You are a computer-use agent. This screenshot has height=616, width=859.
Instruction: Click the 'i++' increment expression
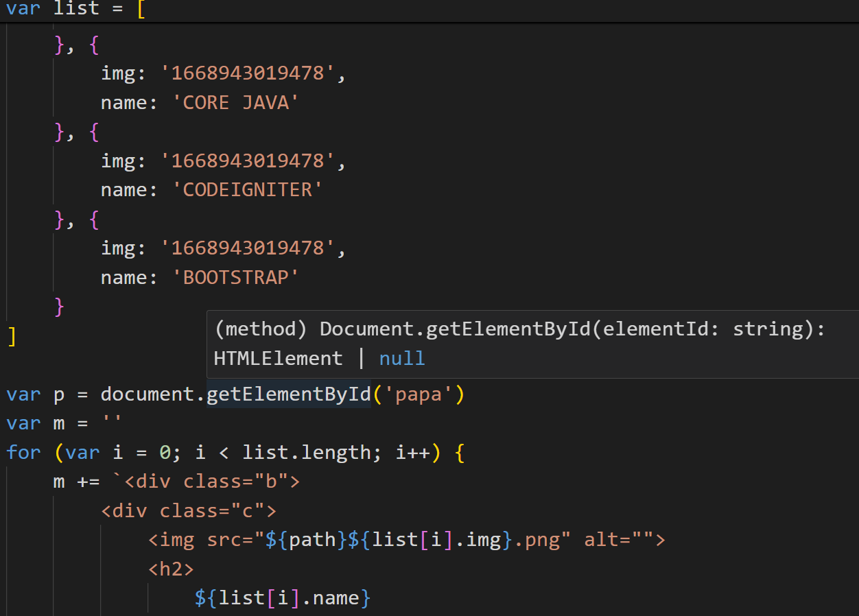pyautogui.click(x=412, y=453)
